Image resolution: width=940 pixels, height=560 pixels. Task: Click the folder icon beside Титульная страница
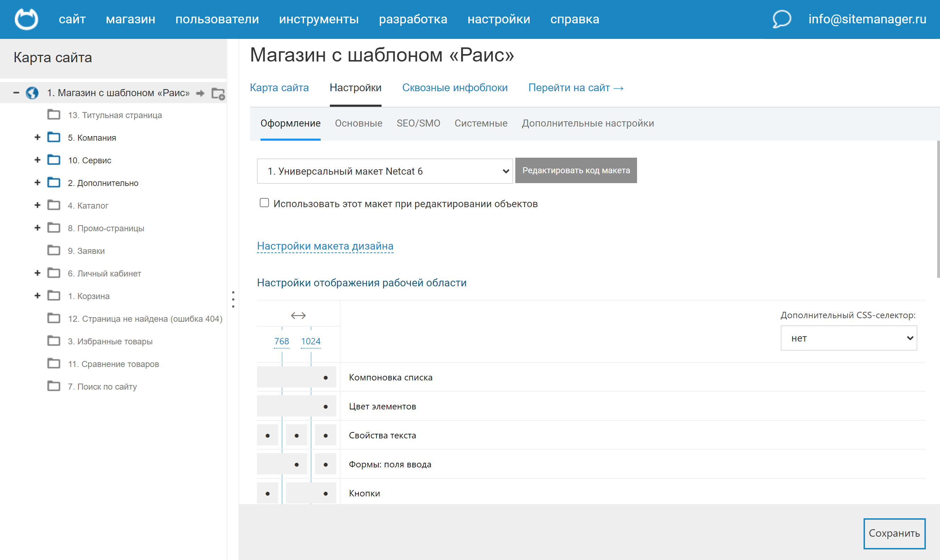(x=54, y=115)
